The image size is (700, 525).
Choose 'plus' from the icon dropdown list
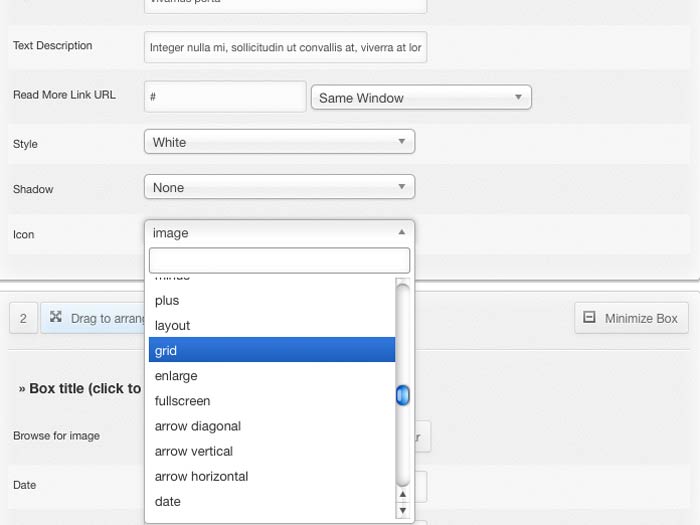pyautogui.click(x=270, y=300)
